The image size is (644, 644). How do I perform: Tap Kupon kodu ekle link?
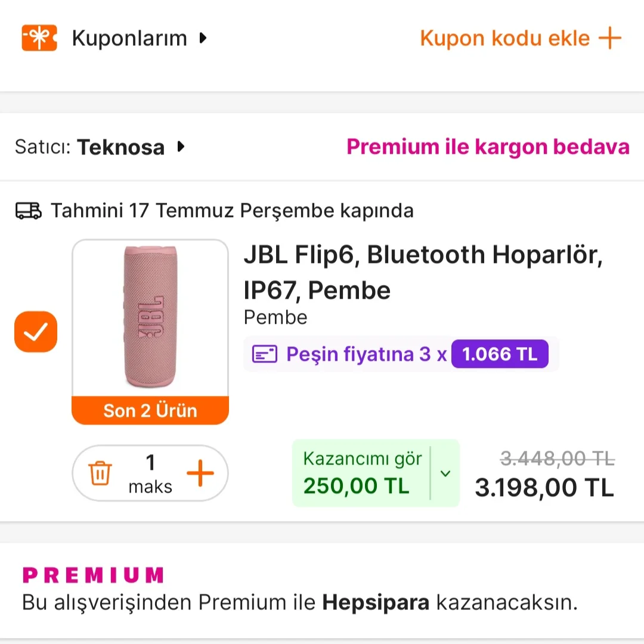click(x=521, y=39)
